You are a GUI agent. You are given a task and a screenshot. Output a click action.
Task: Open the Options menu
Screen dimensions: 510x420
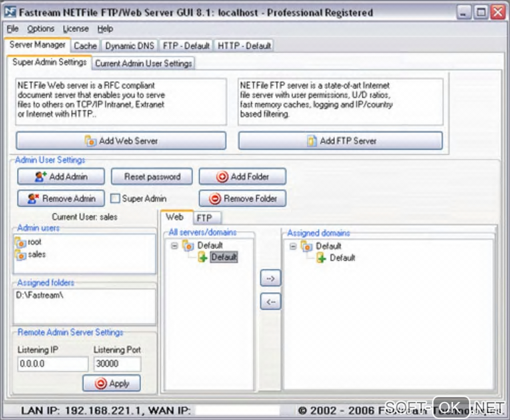pyautogui.click(x=40, y=28)
